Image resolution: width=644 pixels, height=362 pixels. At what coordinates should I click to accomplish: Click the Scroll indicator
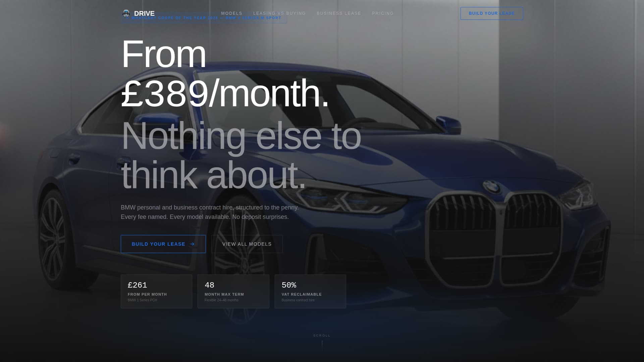point(322,342)
